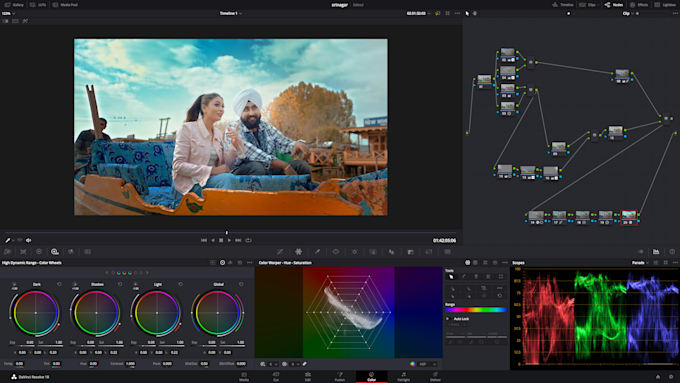The width and height of the screenshot is (680, 383).
Task: Switch to the Cut page
Action: pos(276,376)
